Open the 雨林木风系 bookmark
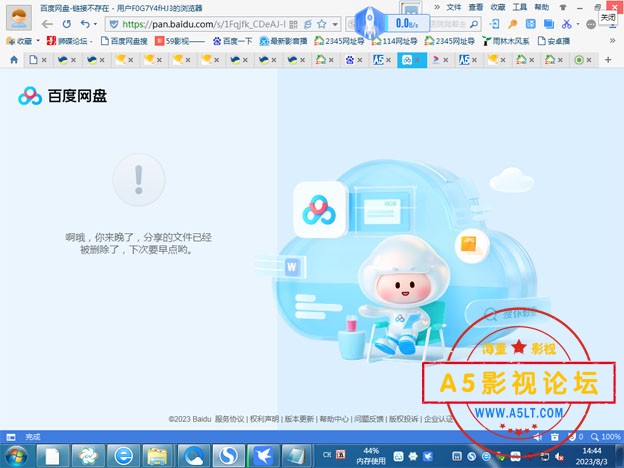Viewport: 624px width, 468px height. pos(506,41)
